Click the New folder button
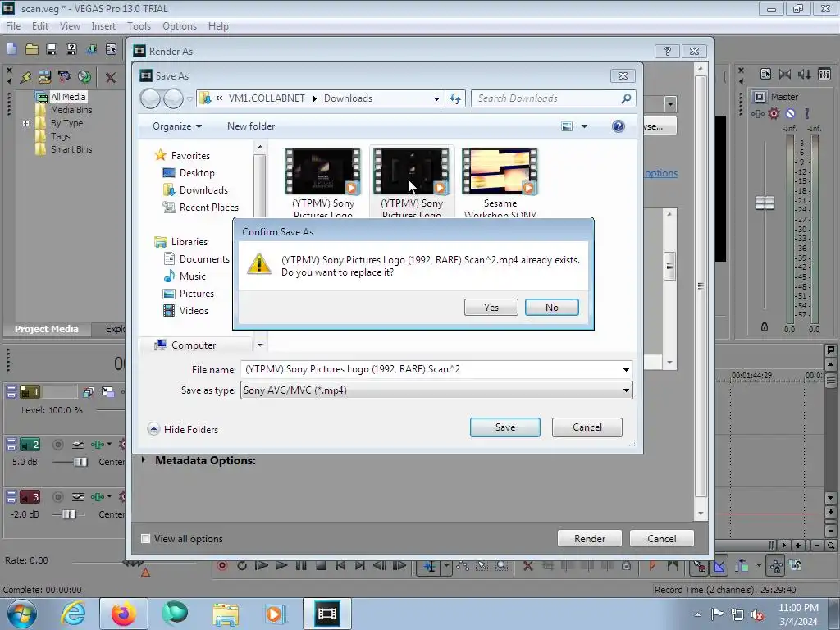This screenshot has height=630, width=840. pyautogui.click(x=251, y=126)
